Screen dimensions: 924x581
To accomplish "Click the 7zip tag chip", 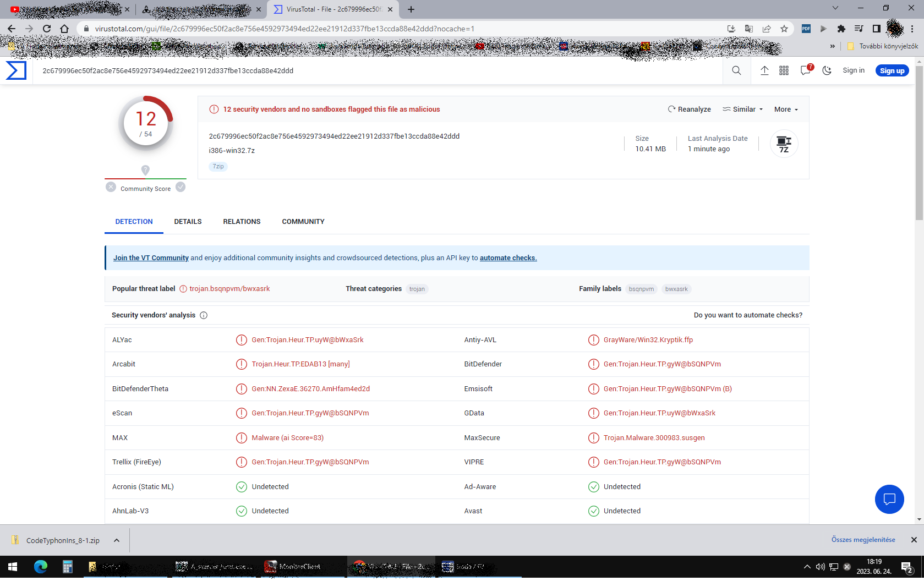I will click(x=218, y=166).
